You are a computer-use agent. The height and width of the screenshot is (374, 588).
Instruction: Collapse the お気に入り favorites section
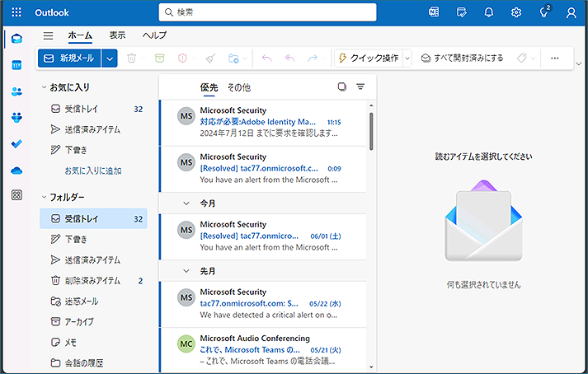click(44, 87)
